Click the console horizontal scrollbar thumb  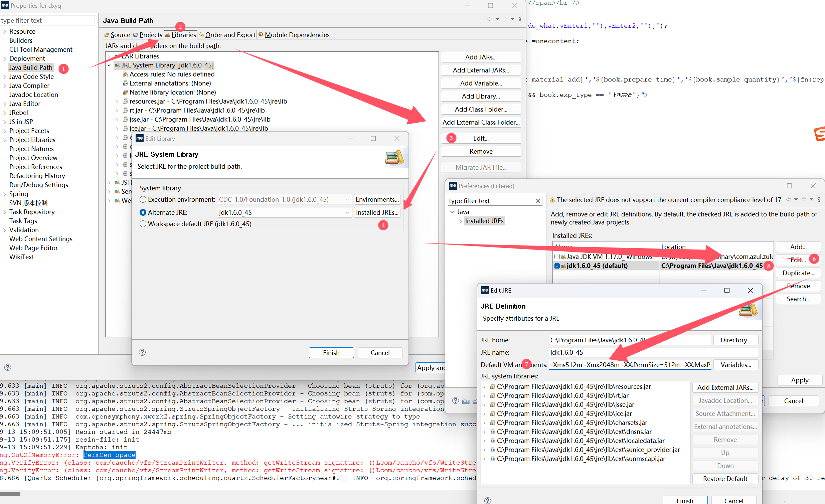pos(10,494)
